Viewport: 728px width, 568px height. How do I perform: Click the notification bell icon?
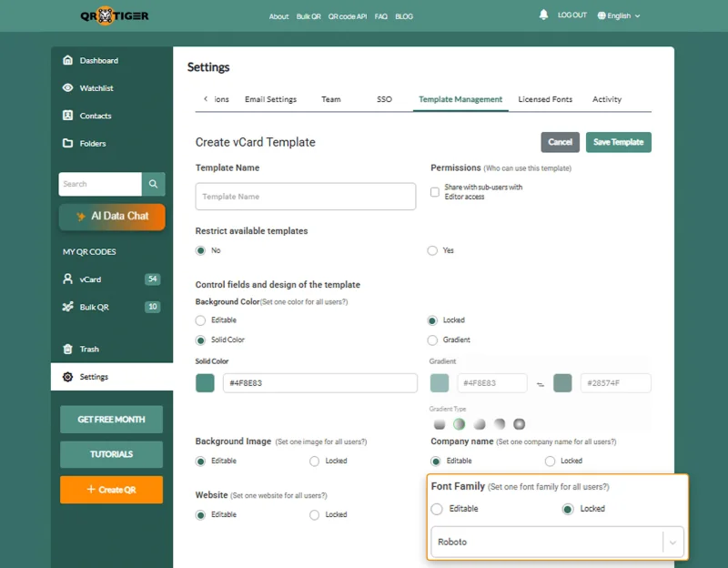[x=544, y=15]
